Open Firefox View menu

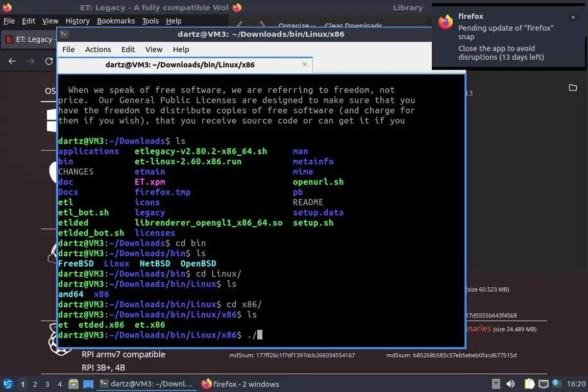50,21
